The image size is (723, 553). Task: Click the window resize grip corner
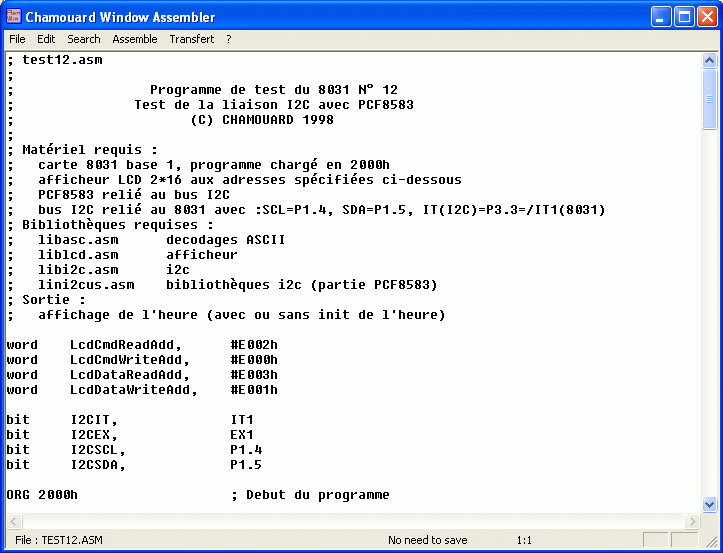tap(714, 544)
